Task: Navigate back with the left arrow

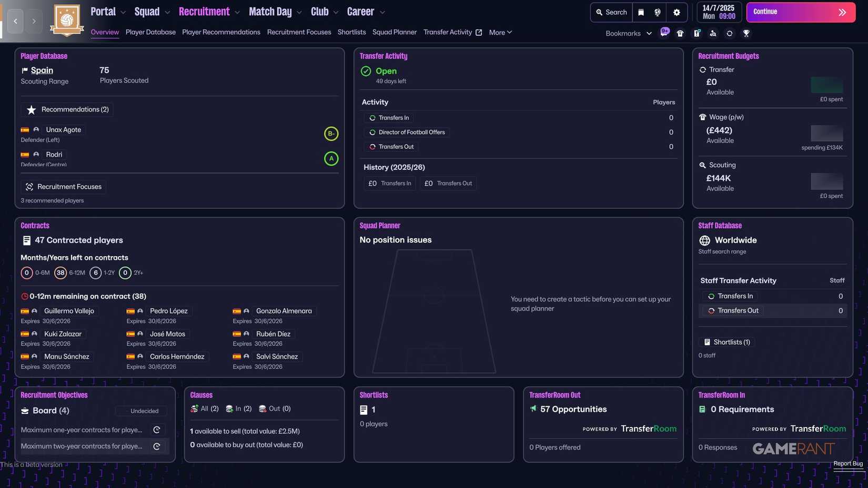Action: point(15,21)
